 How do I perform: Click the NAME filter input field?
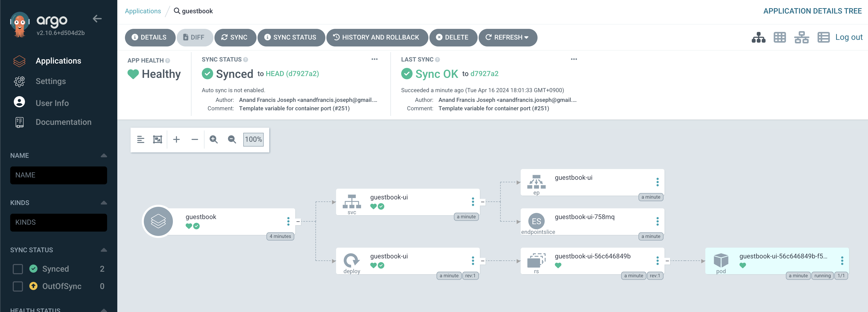pyautogui.click(x=58, y=175)
